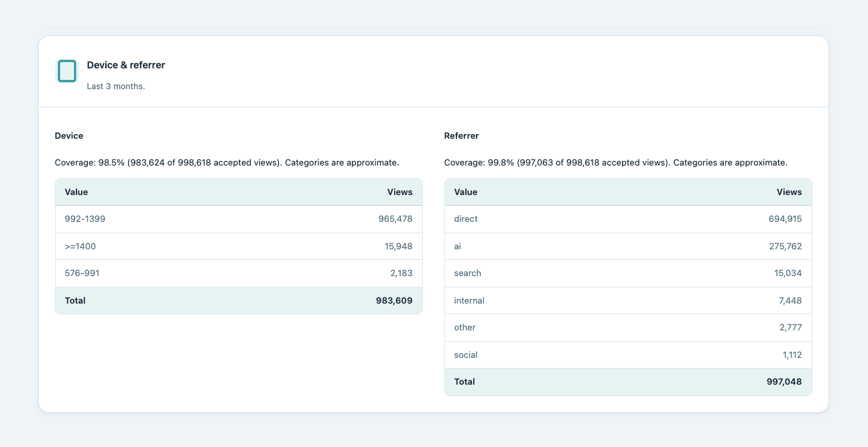Select the '992-1399' device row label
868x447 pixels.
click(x=85, y=219)
